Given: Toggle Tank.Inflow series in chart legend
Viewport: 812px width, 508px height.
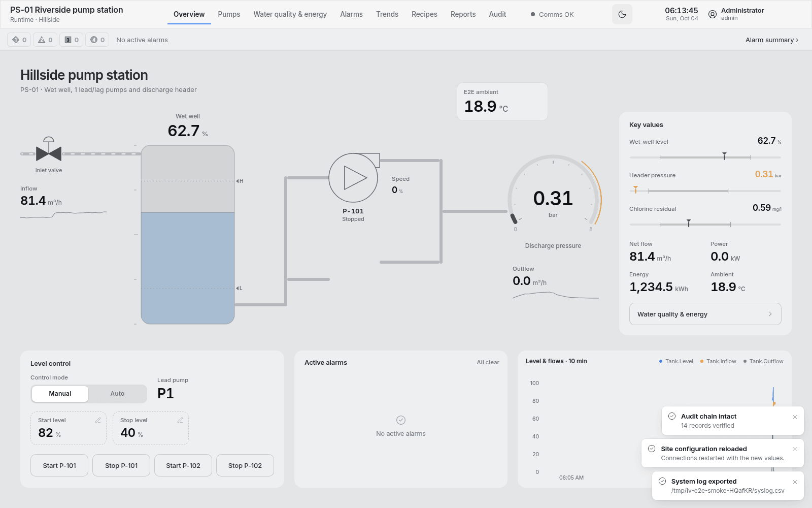Looking at the screenshot, I should pyautogui.click(x=718, y=361).
